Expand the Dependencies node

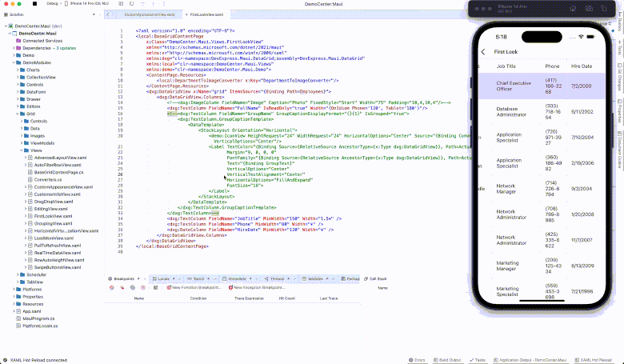[14, 48]
